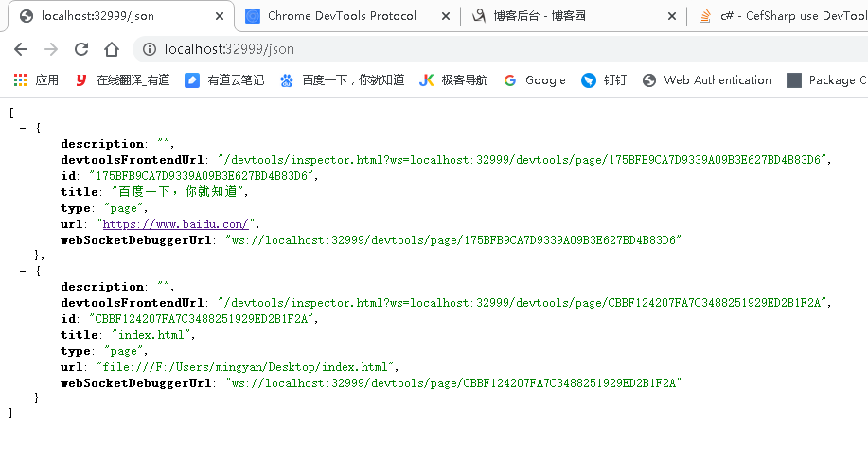Viewport: 868px width, 459px height.
Task: Click the id value CBBF124207FA7C3488251929ED2B1F2A
Action: click(x=202, y=319)
